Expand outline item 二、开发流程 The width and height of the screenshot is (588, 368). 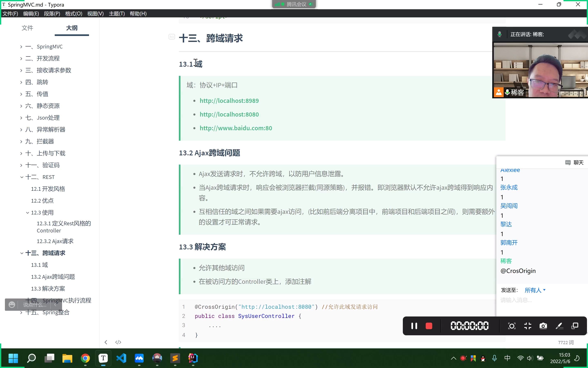click(x=21, y=58)
